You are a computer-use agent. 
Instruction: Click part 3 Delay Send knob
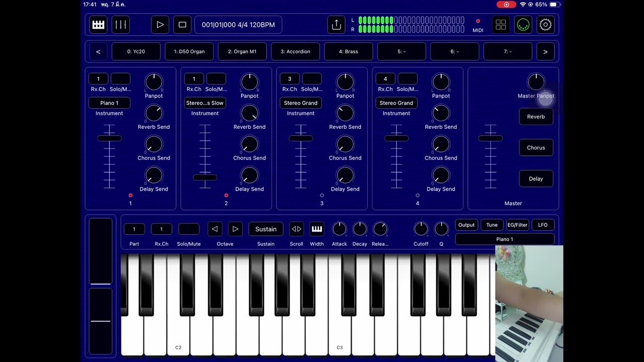click(345, 175)
